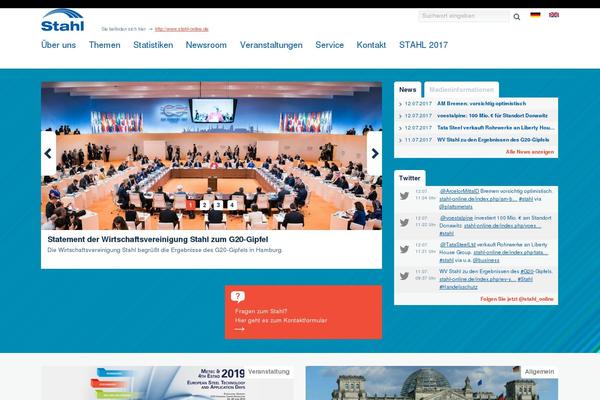
Task: Click the question mark speech bubble icon
Action: [x=238, y=296]
